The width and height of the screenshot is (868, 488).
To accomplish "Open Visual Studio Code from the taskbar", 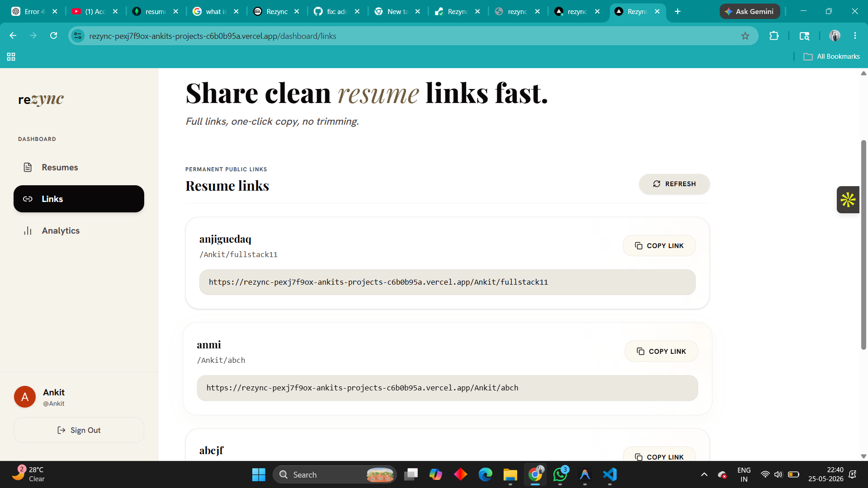I will click(610, 474).
